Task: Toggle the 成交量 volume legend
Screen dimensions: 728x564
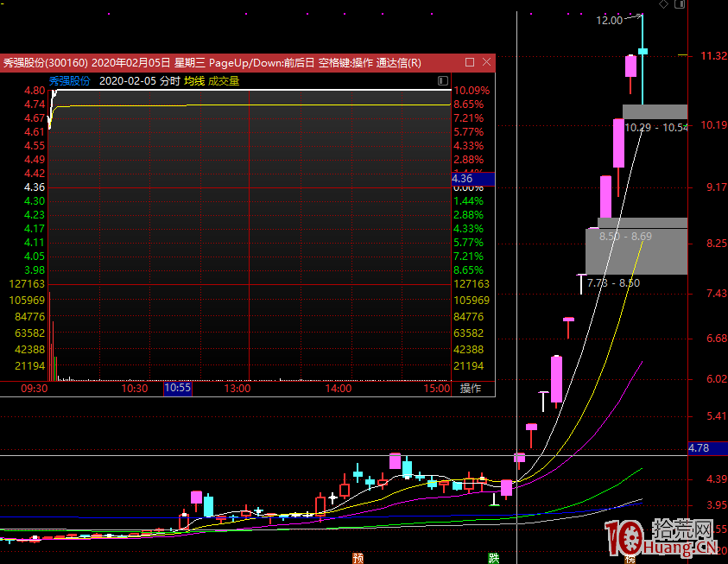Action: tap(224, 81)
